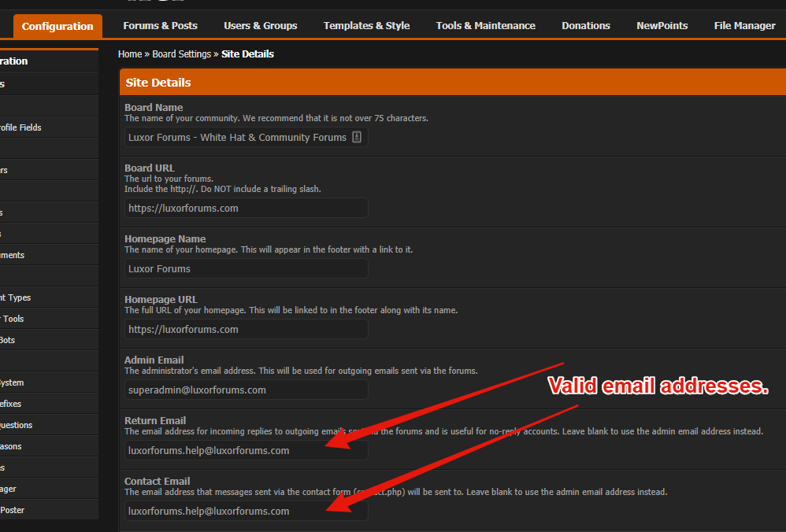The image size is (786, 532).
Task: Edit the Homepage Name field
Action: pyautogui.click(x=247, y=268)
